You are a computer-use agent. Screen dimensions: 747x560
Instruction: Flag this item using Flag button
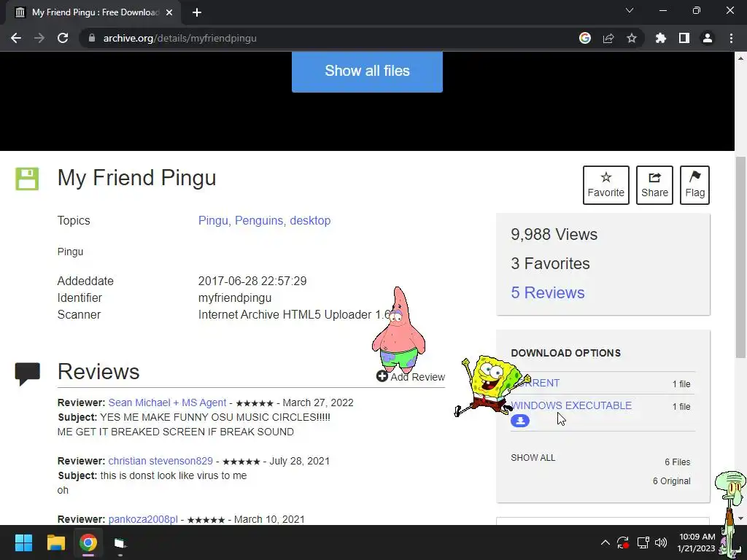pos(694,184)
